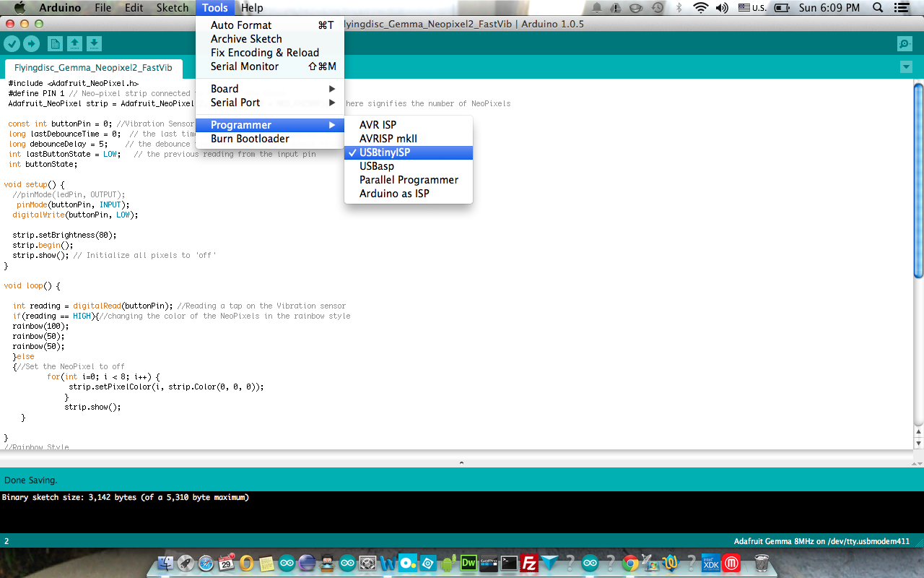Open the Arduino application menu
The width and height of the screenshot is (924, 578).
coord(60,8)
